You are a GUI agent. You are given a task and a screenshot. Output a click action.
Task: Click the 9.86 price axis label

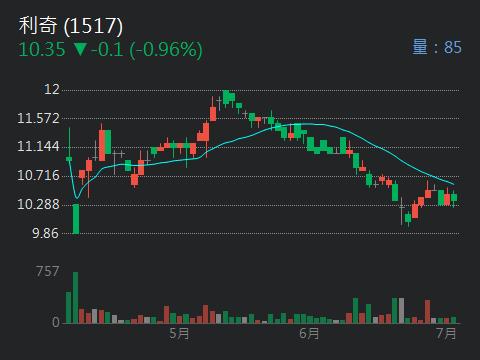[46, 233]
